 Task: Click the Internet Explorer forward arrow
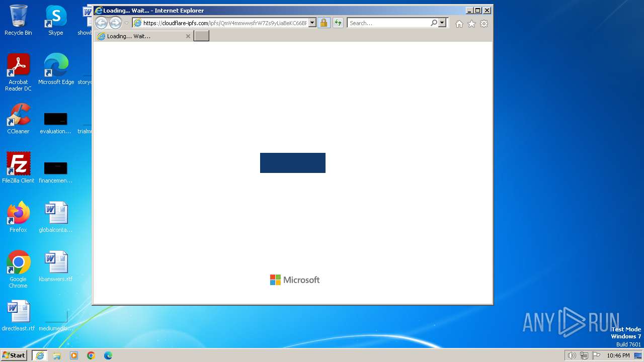coord(115,23)
